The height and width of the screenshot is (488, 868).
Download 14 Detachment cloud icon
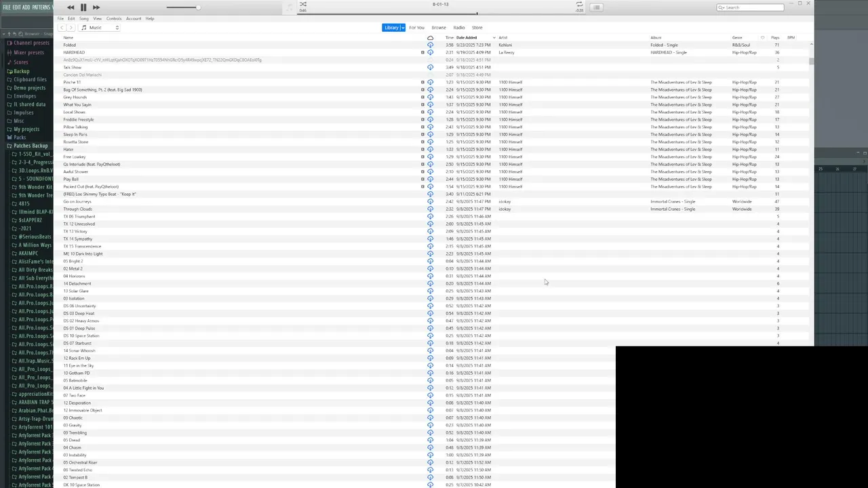pos(430,283)
